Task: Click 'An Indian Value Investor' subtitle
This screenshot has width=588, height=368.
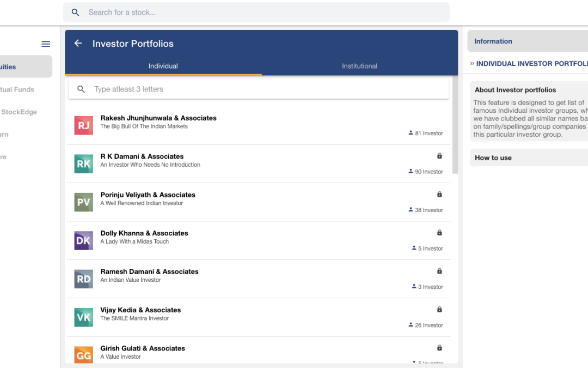Action: click(131, 280)
